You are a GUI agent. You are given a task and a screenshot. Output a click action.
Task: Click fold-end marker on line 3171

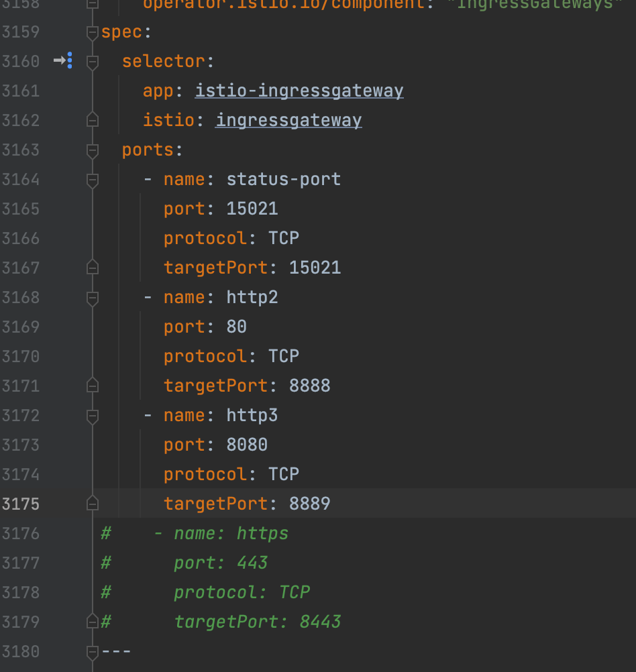[x=93, y=386]
